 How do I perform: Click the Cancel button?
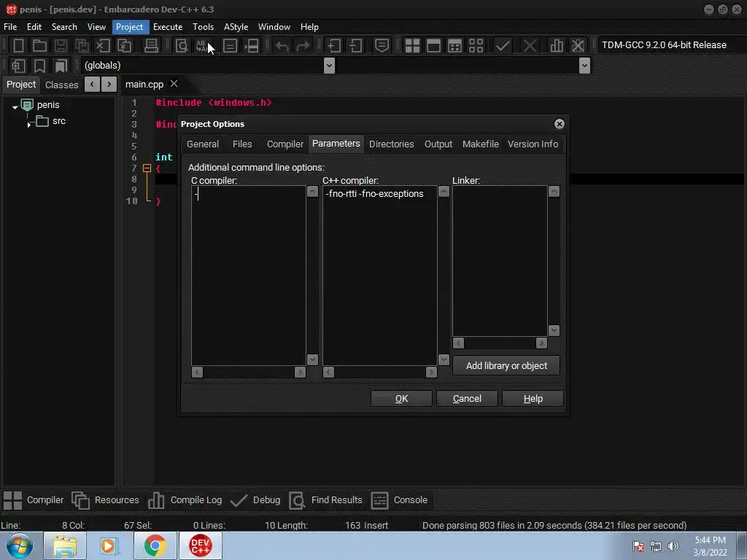tap(467, 399)
